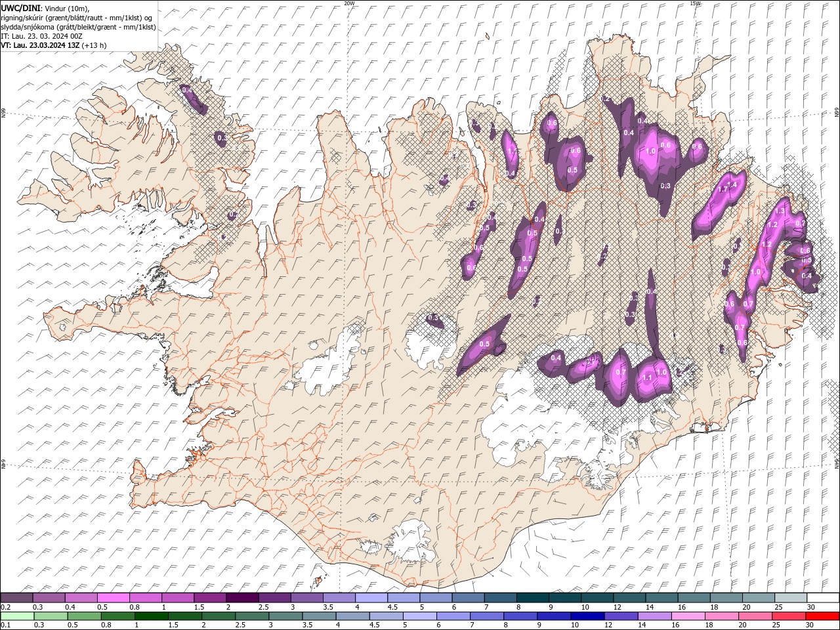840x630 pixels.
Task: Select snow legend swatch between 18 and 20
Action: pyautogui.click(x=726, y=598)
